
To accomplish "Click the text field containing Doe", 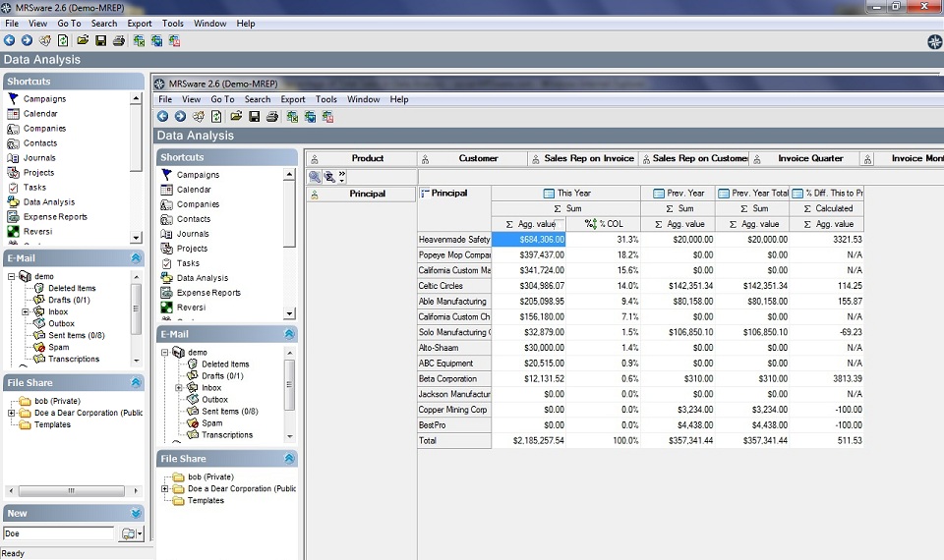I will pyautogui.click(x=58, y=533).
